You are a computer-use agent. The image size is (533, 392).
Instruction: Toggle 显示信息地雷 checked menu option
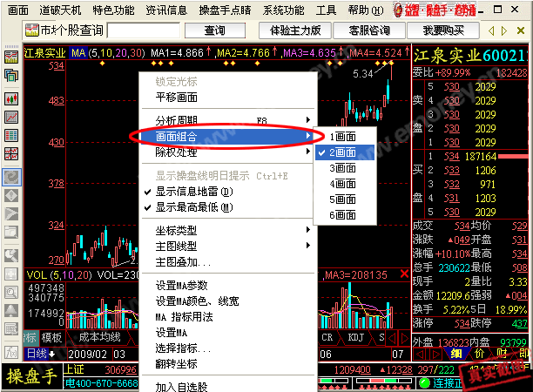194,192
